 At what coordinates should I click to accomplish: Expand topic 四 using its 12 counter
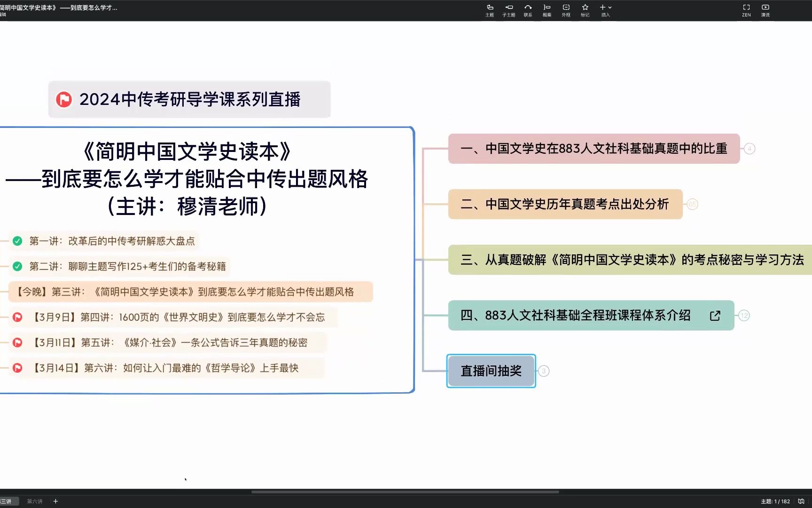744,316
